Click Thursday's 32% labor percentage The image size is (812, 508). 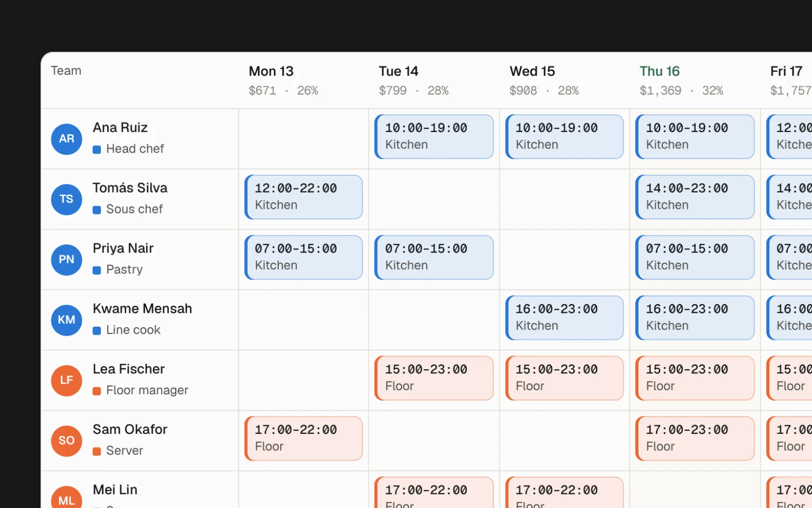[713, 91]
